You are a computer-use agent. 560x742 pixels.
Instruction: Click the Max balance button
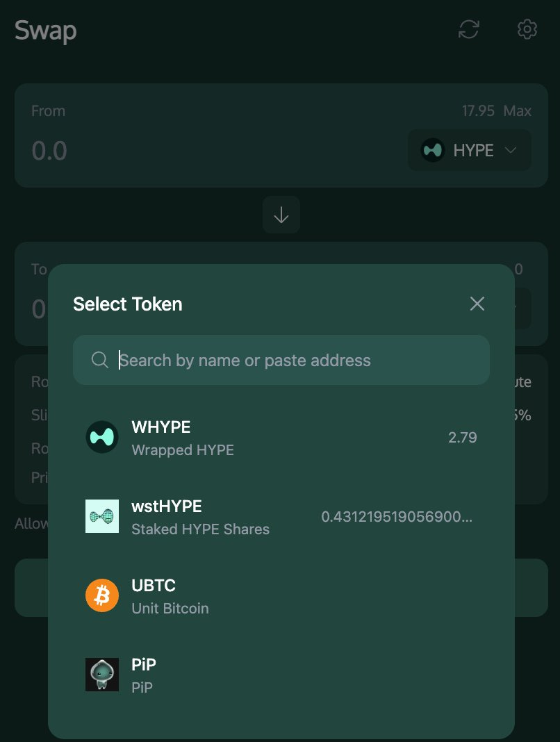tap(517, 110)
